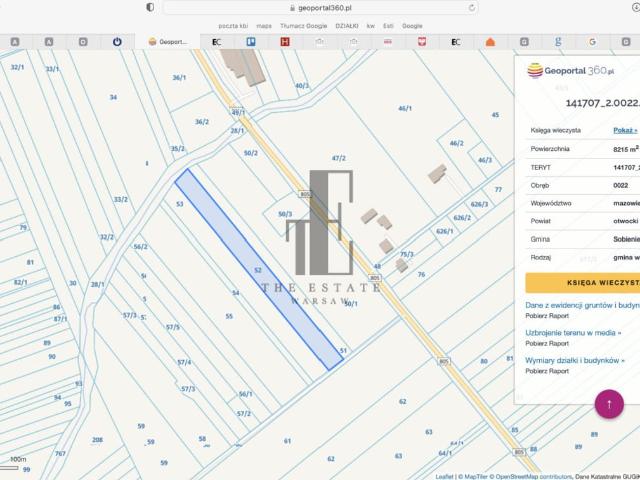
Task: Open the DZIAŁKI bookmark
Action: tap(347, 25)
